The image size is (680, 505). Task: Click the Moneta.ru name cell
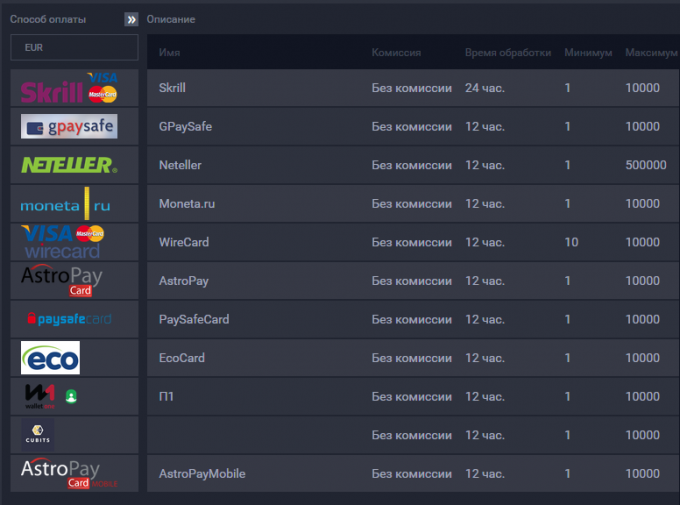[186, 203]
